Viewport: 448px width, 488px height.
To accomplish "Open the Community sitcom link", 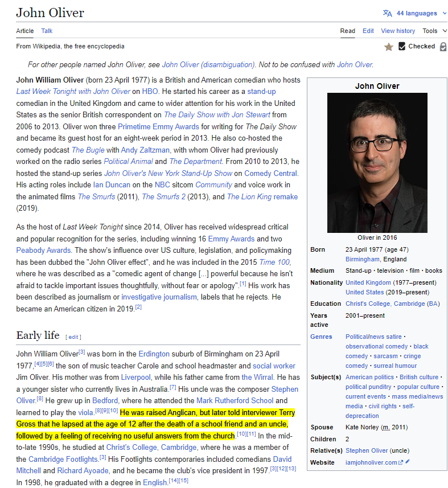I will click(213, 185).
